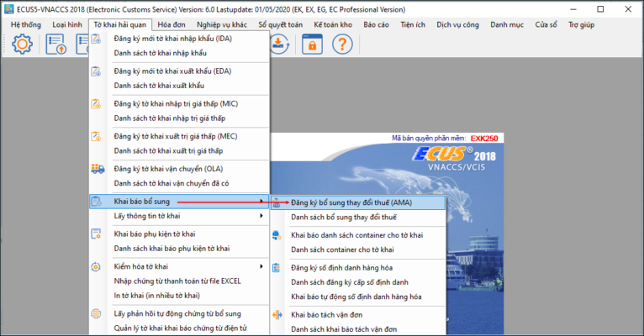The width and height of the screenshot is (644, 336).
Task: Click icon next to Khai báo tách vận đơn
Action: point(278,315)
